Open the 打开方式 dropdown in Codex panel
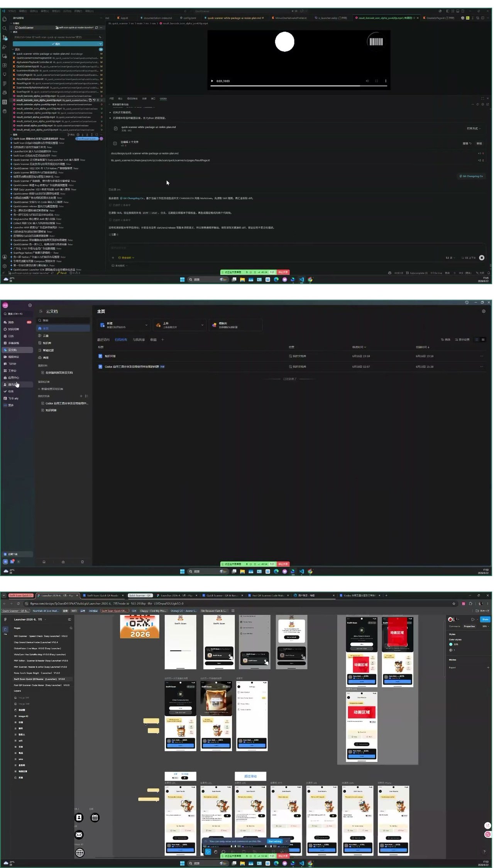Viewport: 494px width, 868px height. (x=474, y=128)
